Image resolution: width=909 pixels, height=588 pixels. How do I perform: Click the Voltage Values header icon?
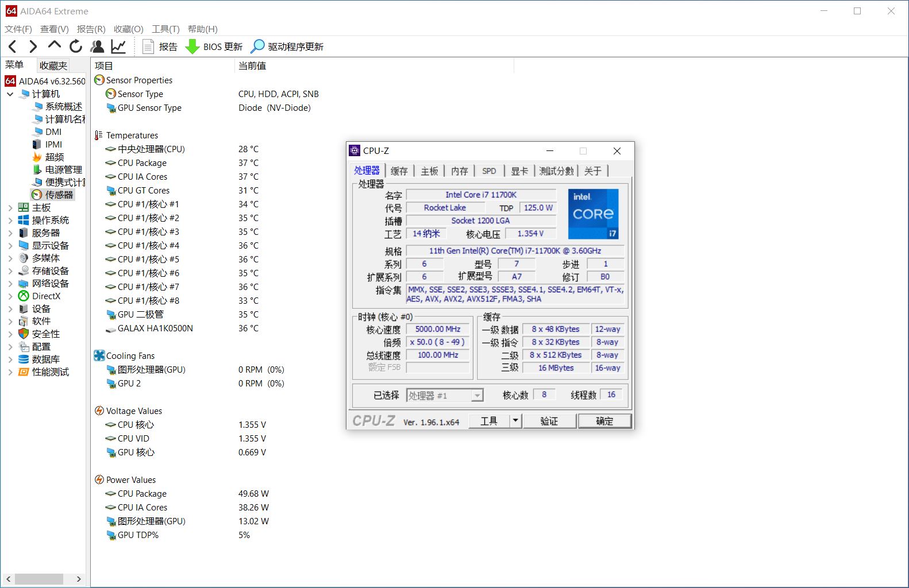point(99,411)
